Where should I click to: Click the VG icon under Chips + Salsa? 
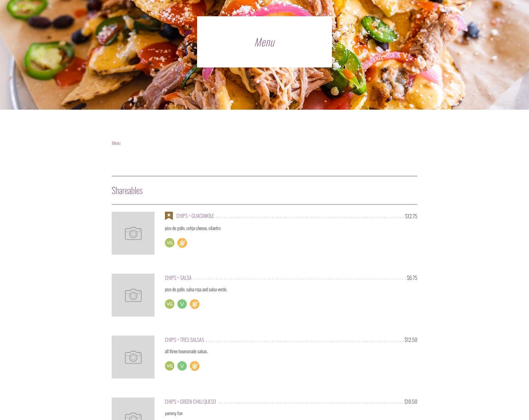coord(169,304)
